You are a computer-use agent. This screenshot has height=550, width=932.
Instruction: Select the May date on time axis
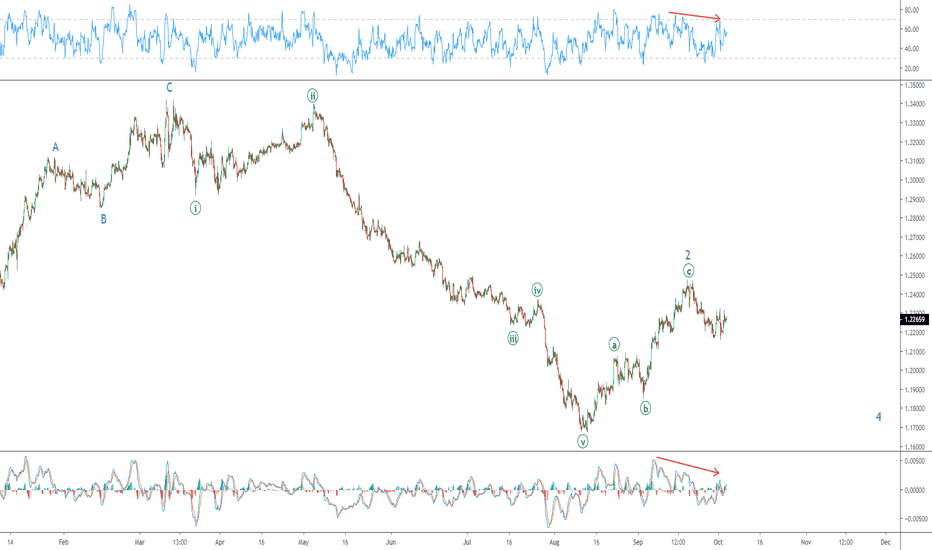point(304,542)
